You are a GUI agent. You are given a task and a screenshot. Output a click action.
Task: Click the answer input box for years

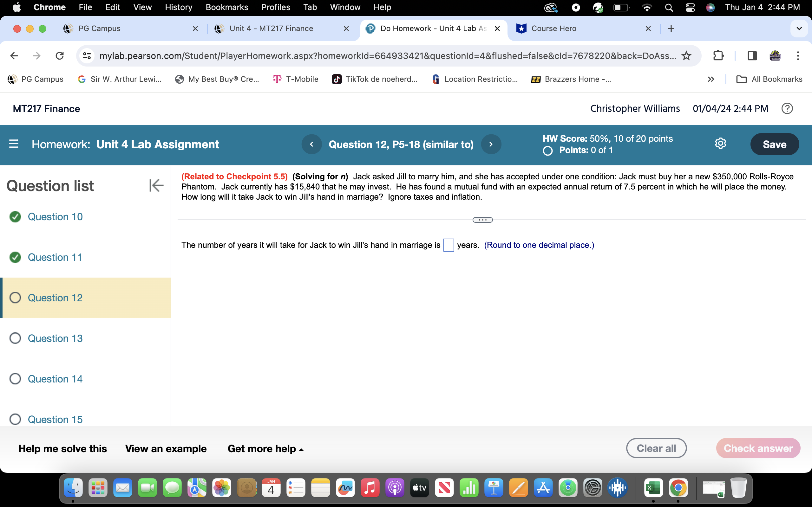448,245
